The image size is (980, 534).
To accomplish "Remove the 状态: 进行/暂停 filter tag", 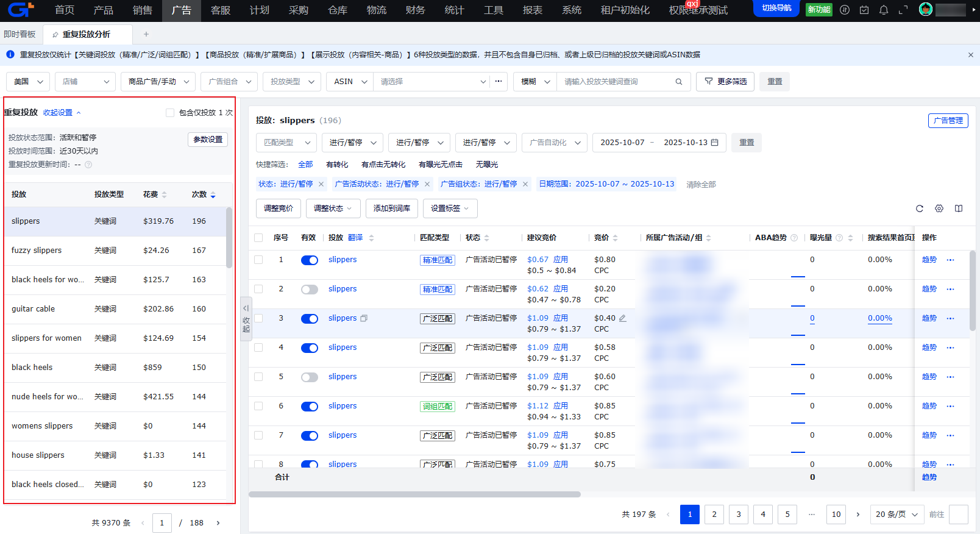I will click(321, 184).
